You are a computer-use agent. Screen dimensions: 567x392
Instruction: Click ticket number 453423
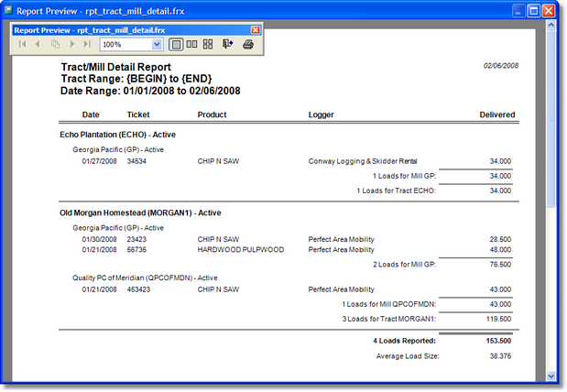pyautogui.click(x=138, y=289)
